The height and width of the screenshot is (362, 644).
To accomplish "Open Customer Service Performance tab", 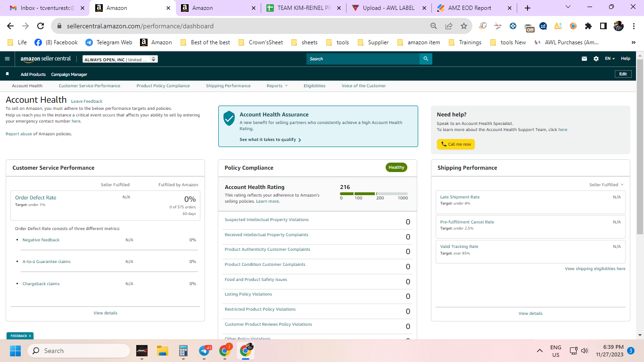I will (x=90, y=86).
